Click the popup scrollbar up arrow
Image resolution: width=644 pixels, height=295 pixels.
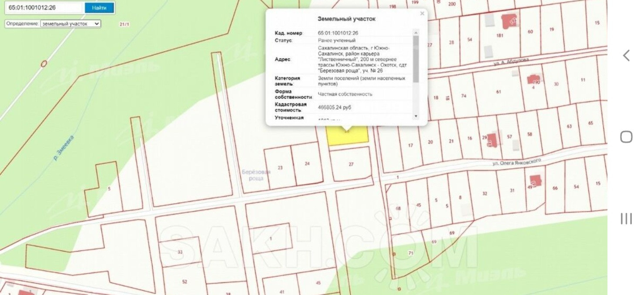pos(416,33)
